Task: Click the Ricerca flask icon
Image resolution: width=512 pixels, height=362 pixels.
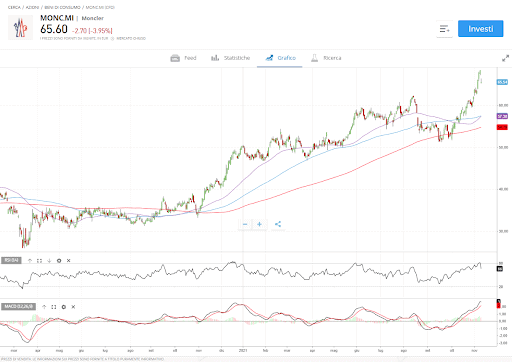Action: click(314, 58)
